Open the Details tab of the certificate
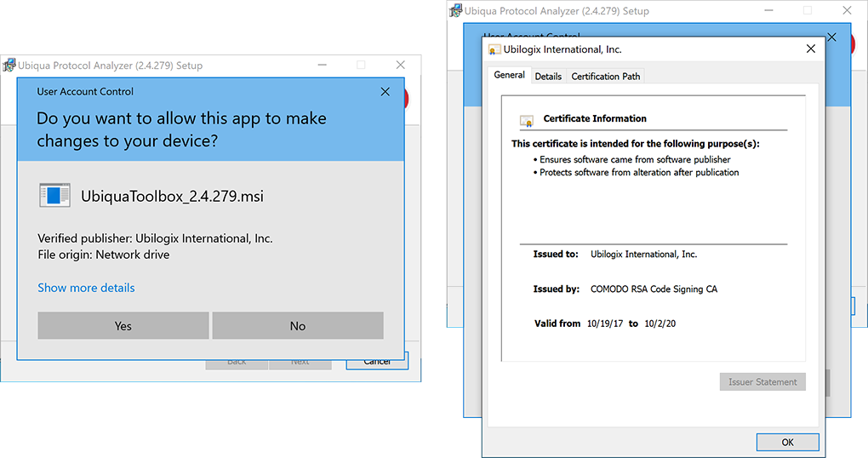Screen dimensions: 868x458 pyautogui.click(x=548, y=77)
